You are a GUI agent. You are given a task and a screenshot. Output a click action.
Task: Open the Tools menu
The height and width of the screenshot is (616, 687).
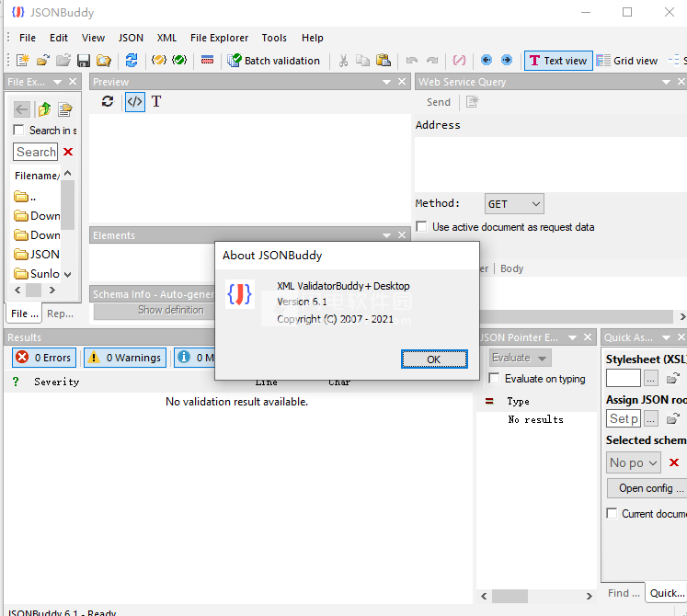(x=274, y=38)
